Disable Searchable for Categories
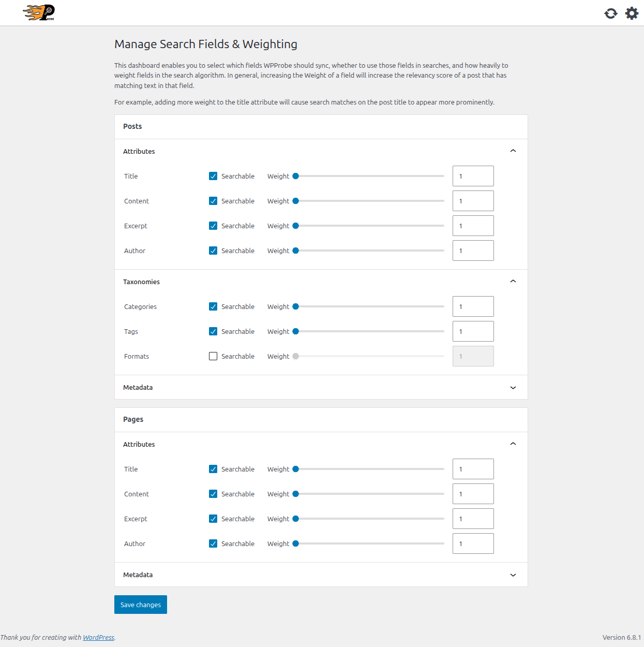Screen dimensions: 644x647 click(x=213, y=306)
